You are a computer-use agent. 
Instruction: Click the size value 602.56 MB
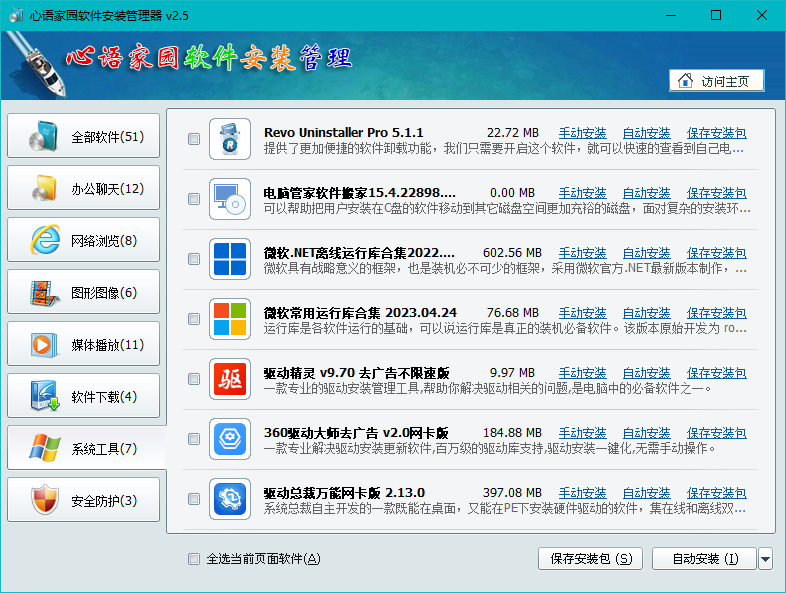tap(512, 253)
